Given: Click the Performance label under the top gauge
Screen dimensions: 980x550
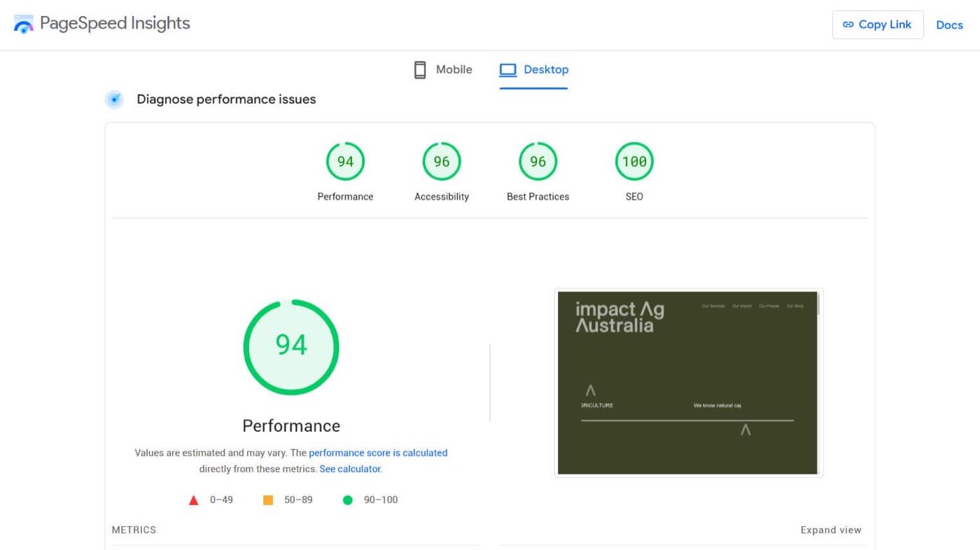Looking at the screenshot, I should 345,197.
